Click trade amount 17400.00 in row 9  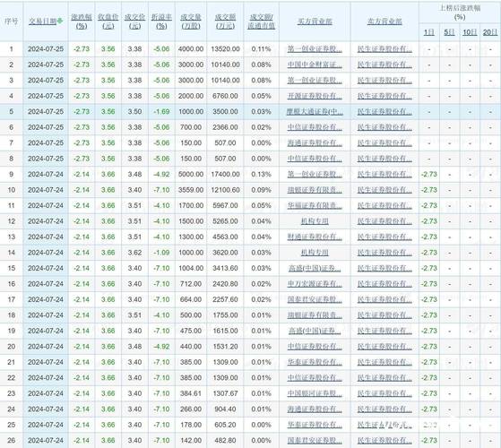coord(225,175)
